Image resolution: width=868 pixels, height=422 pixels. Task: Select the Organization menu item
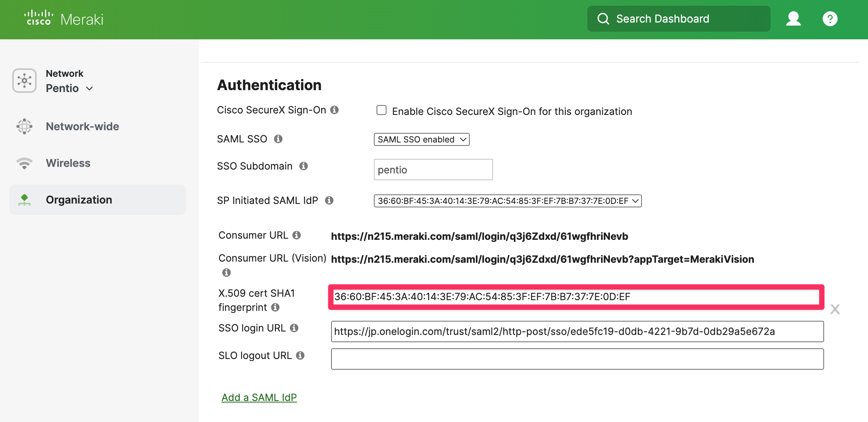(98, 200)
